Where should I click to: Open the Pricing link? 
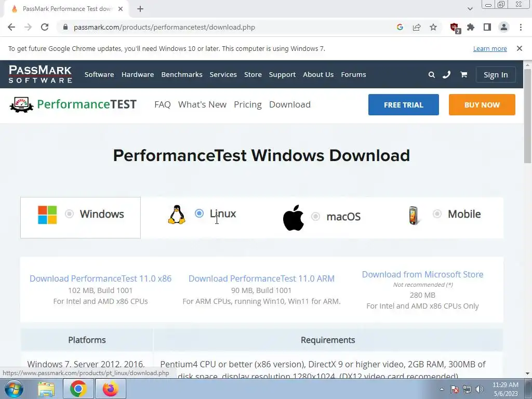(x=248, y=104)
